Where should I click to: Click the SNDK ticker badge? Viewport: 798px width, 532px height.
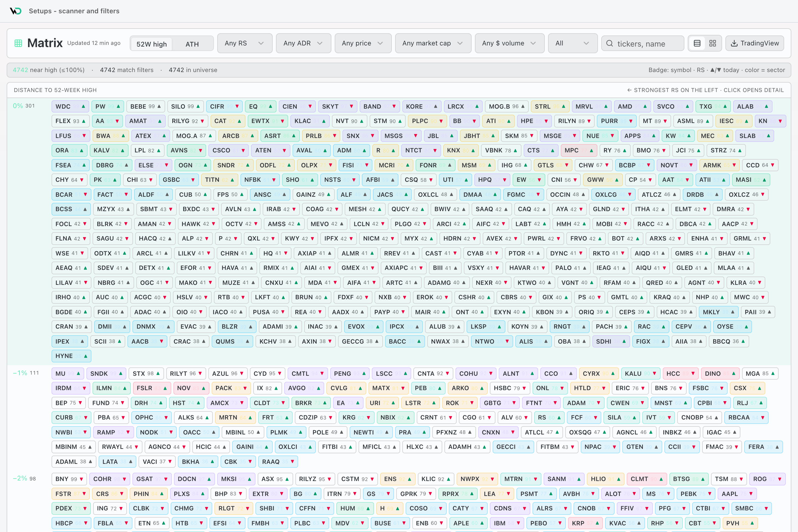pos(106,374)
